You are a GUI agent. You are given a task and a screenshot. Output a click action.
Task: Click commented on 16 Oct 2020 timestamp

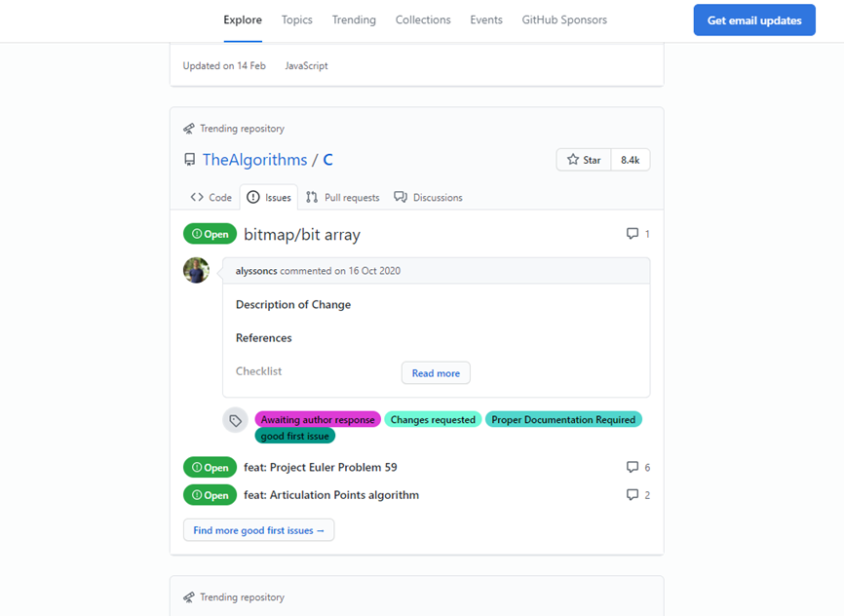(340, 271)
